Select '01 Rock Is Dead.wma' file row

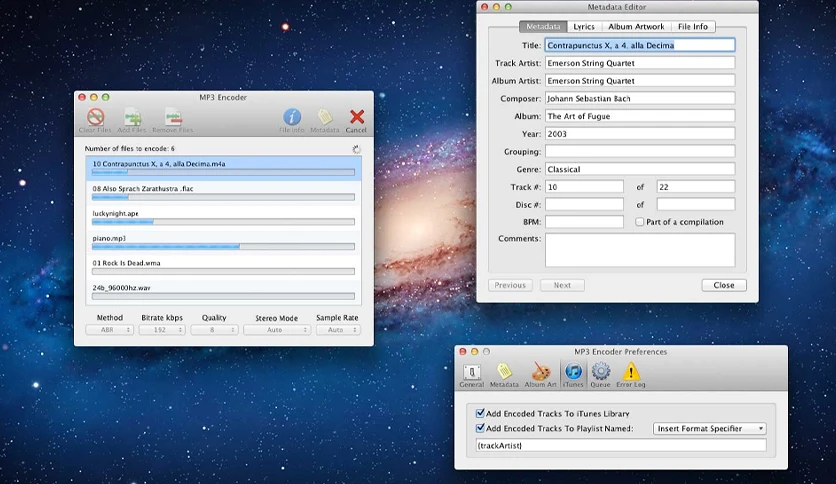pyautogui.click(x=223, y=267)
